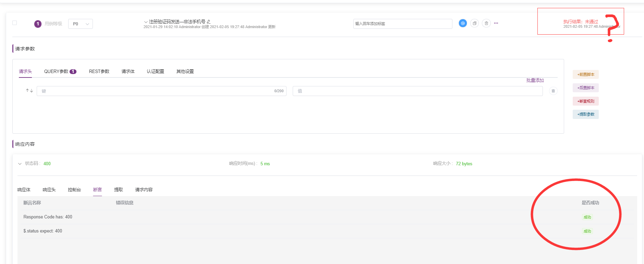Delete the case with the trash icon
The image size is (644, 264).
pyautogui.click(x=486, y=23)
